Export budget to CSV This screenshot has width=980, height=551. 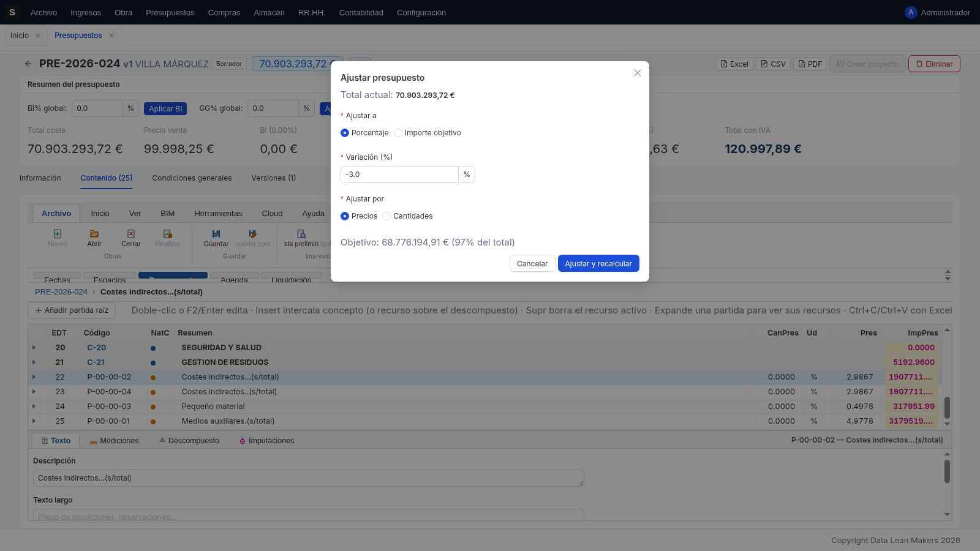click(x=773, y=64)
